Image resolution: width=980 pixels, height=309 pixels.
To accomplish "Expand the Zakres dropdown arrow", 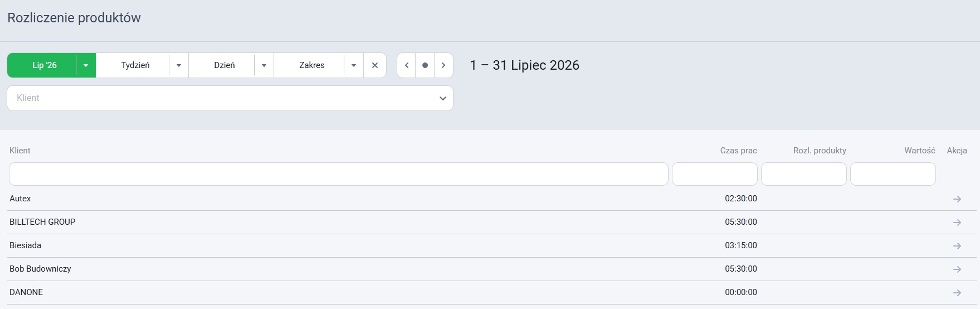I will coord(354,65).
